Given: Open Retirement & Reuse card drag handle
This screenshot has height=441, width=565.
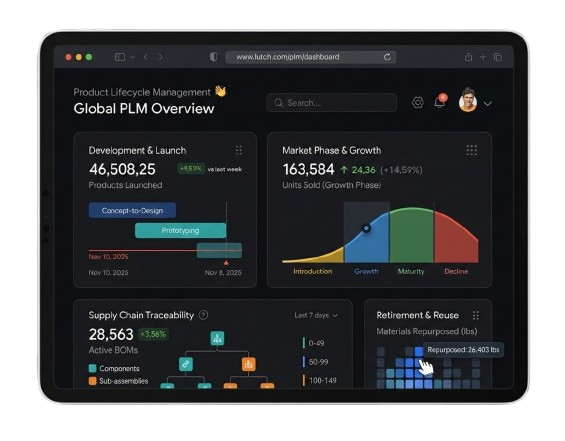Looking at the screenshot, I should coord(476,316).
